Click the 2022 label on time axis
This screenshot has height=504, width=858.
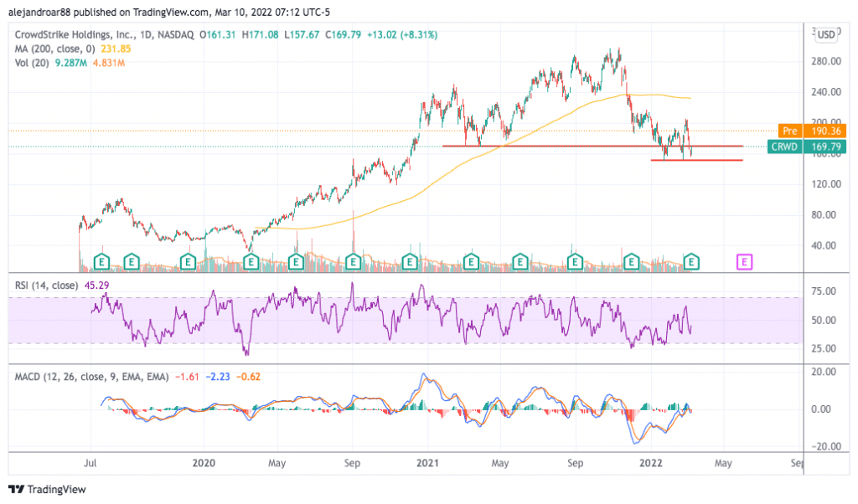point(650,463)
